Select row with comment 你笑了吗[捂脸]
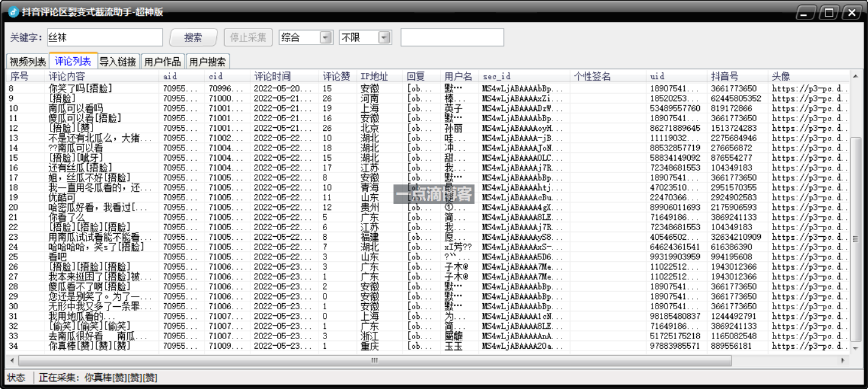The width and height of the screenshot is (868, 389). click(428, 88)
